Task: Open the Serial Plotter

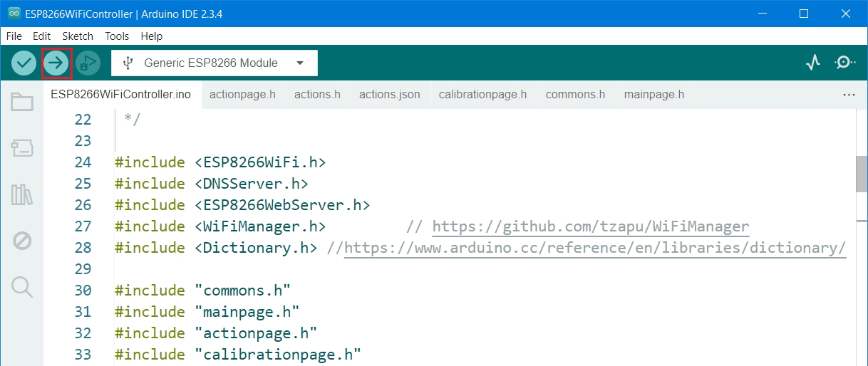Action: click(x=813, y=63)
